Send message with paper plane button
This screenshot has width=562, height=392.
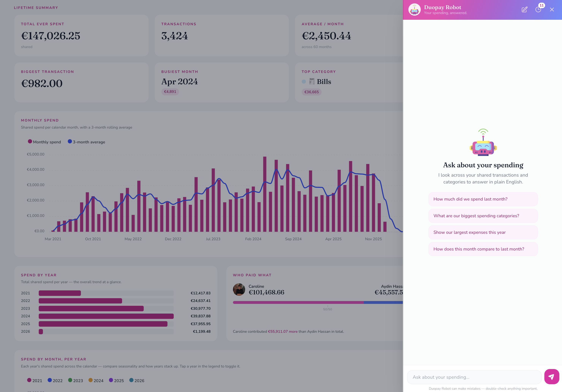[x=552, y=377]
